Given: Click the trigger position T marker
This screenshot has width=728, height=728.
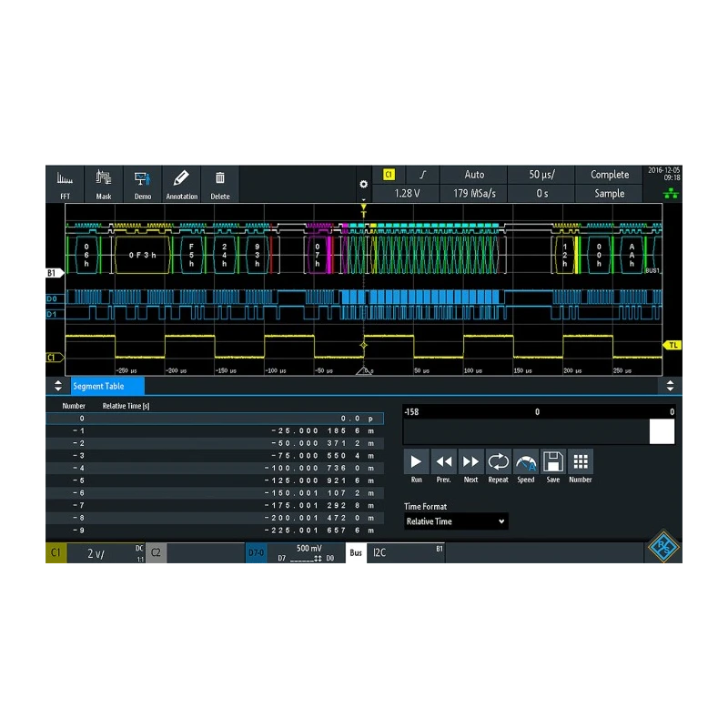Looking at the screenshot, I should tap(363, 211).
